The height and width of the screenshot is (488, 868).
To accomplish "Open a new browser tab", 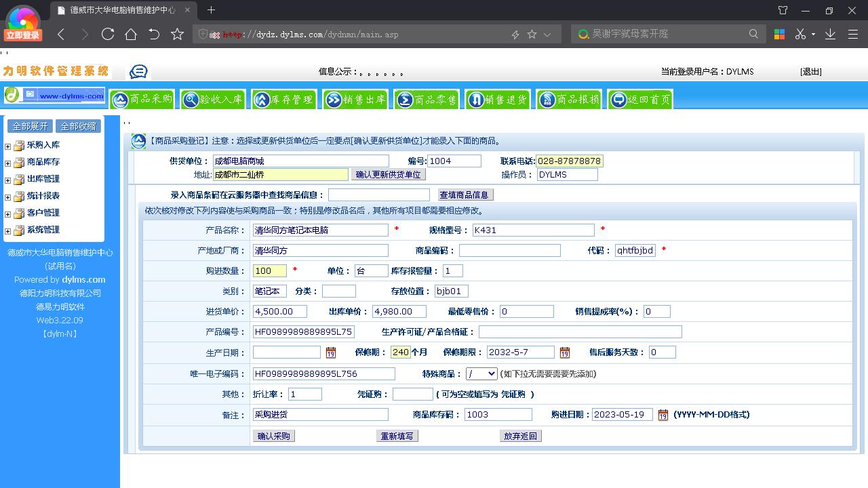I will (x=210, y=10).
